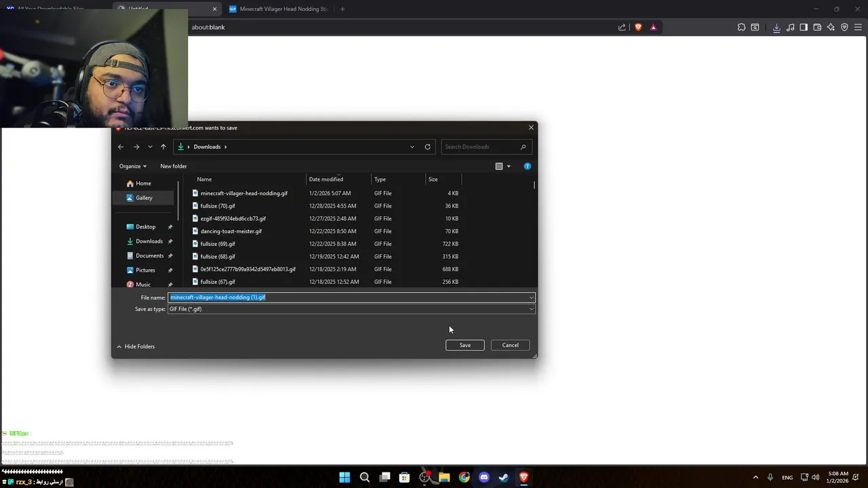Go up one folder level in the dialog
The image size is (868, 488).
(x=163, y=146)
